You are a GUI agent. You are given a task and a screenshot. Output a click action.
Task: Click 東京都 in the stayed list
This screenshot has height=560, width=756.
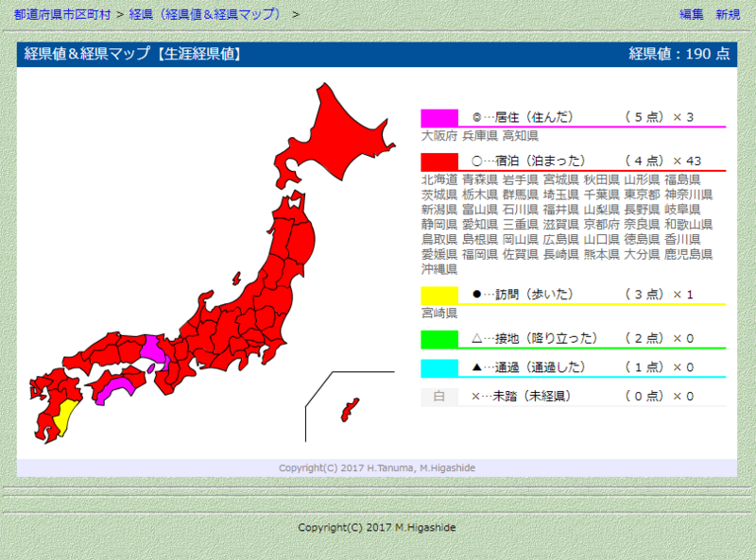pyautogui.click(x=642, y=195)
